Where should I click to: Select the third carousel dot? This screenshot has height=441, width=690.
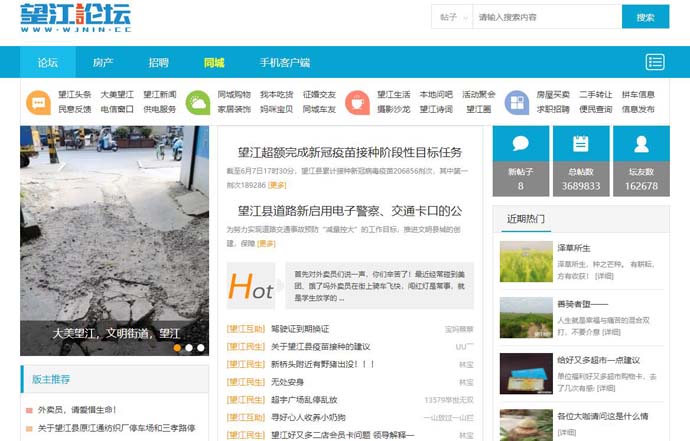(x=201, y=348)
